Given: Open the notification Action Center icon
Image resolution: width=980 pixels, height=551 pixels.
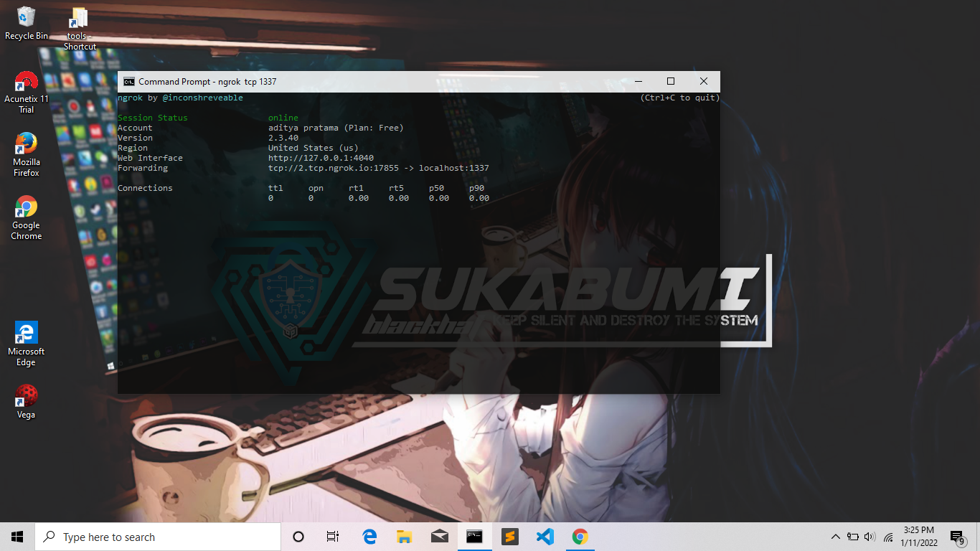Looking at the screenshot, I should (957, 537).
